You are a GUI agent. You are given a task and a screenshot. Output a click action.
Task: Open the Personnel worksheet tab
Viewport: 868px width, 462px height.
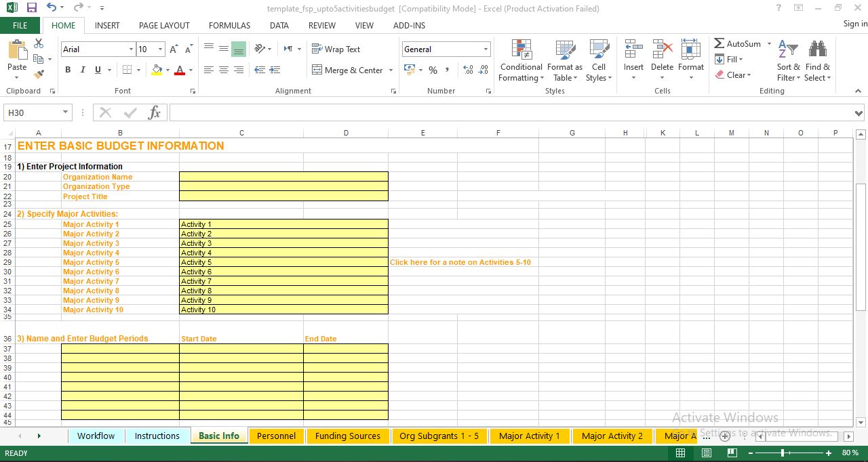tap(277, 436)
